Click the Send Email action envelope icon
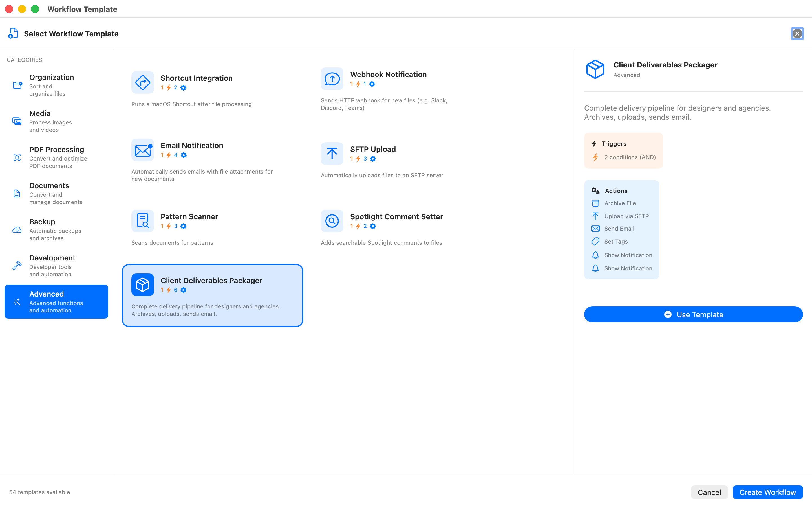This screenshot has height=508, width=812. [x=595, y=229]
